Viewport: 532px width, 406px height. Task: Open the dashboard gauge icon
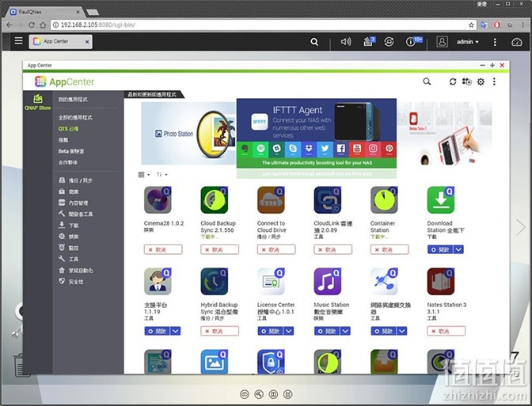(516, 42)
